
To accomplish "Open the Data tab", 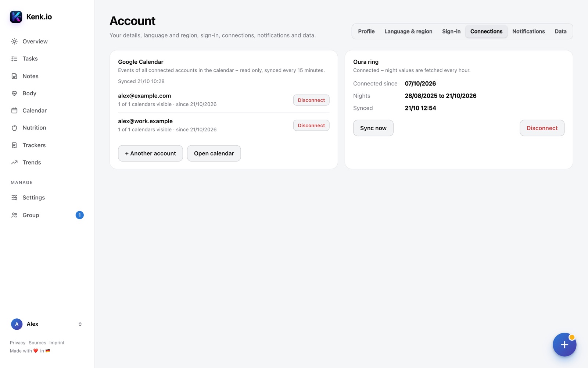I will click(x=560, y=32).
